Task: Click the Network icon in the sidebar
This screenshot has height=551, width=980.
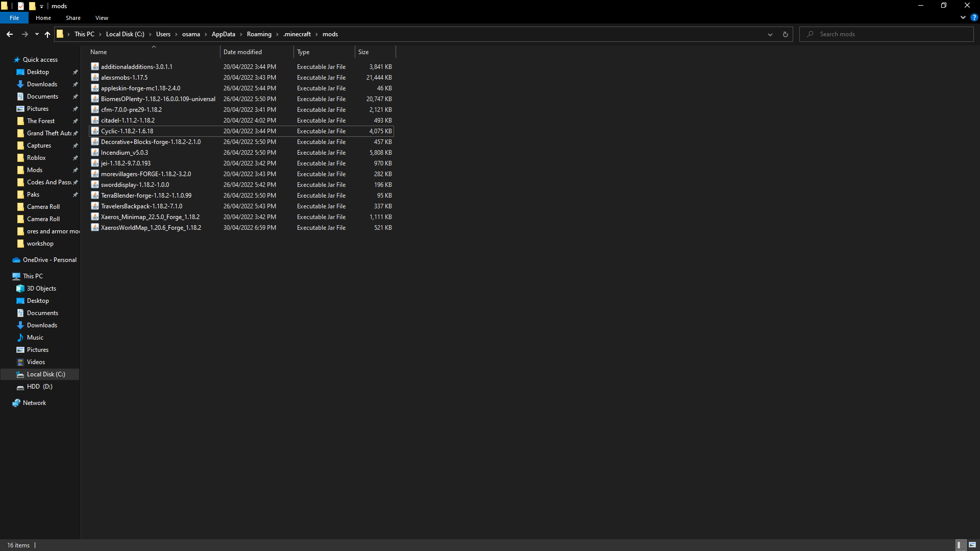Action: click(16, 403)
